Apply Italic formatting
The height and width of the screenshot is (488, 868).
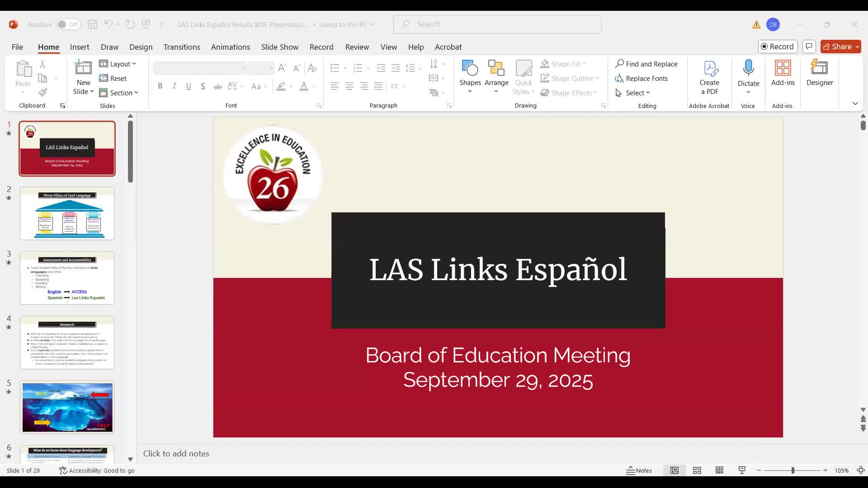point(174,86)
